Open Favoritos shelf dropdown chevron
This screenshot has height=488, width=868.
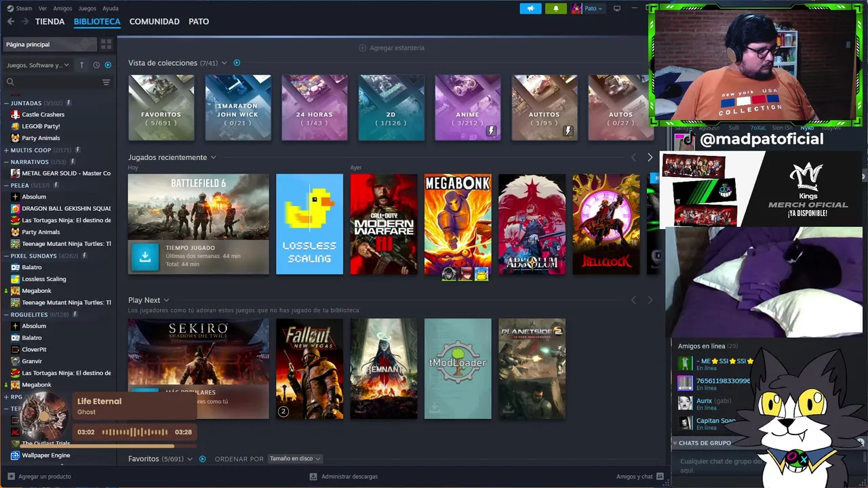pyautogui.click(x=190, y=459)
